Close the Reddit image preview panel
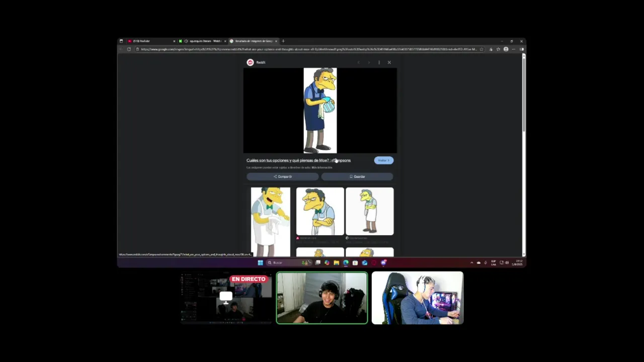The width and height of the screenshot is (644, 362). [389, 62]
